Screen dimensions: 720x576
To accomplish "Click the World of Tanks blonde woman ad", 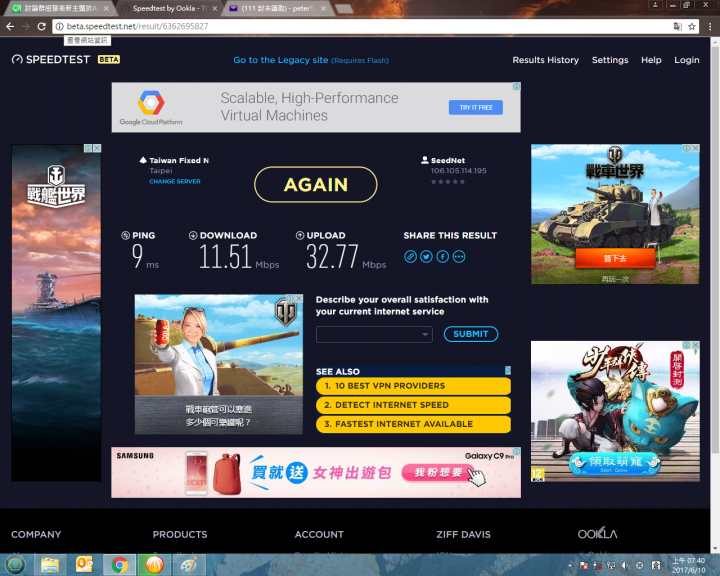I will [219, 364].
